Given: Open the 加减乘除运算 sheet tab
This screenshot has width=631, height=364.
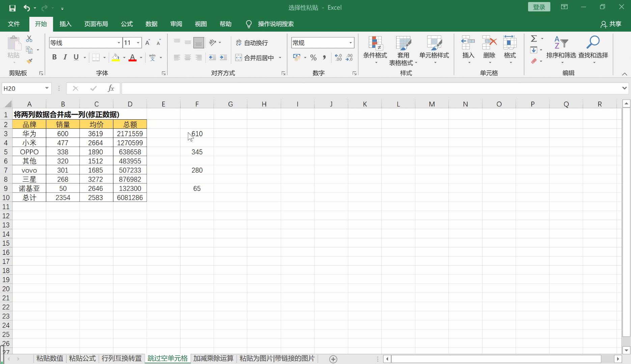Looking at the screenshot, I should tap(213, 359).
